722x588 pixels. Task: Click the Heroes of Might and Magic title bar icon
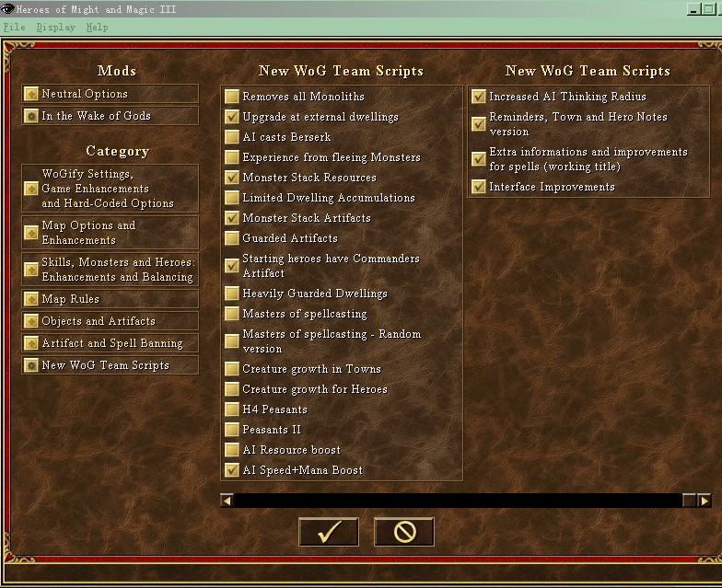coord(8,9)
